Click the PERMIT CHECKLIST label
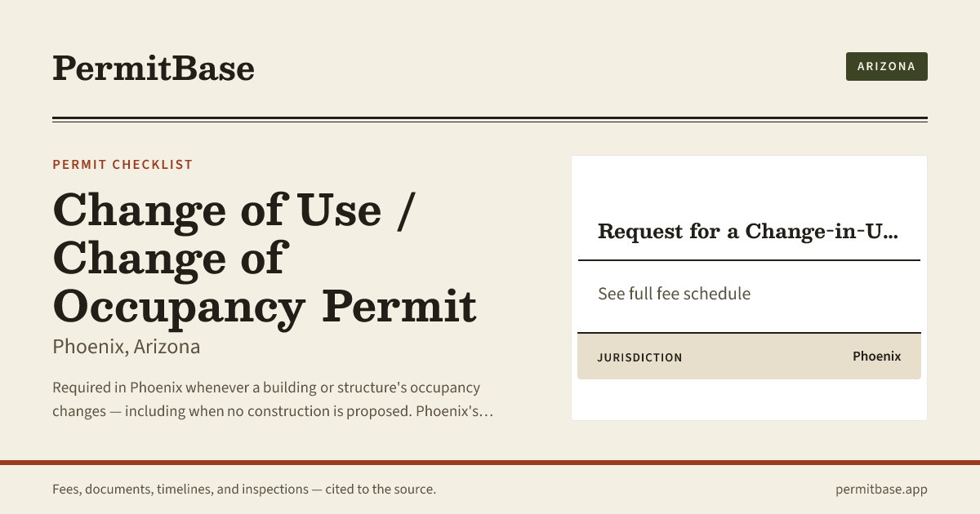 [122, 165]
